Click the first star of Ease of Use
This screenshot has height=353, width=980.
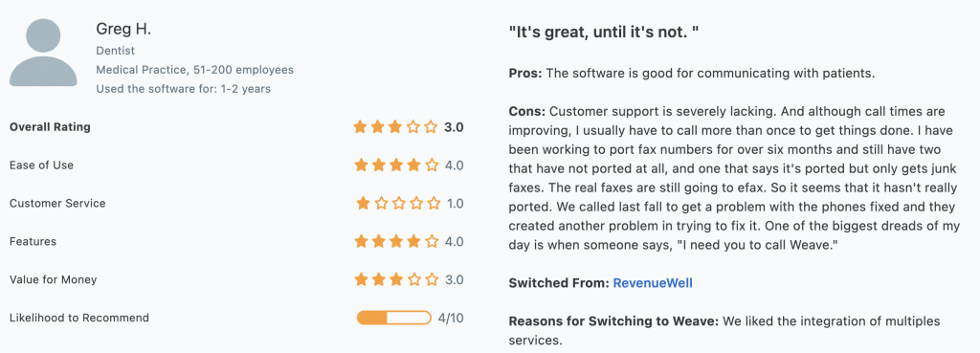tap(361, 165)
